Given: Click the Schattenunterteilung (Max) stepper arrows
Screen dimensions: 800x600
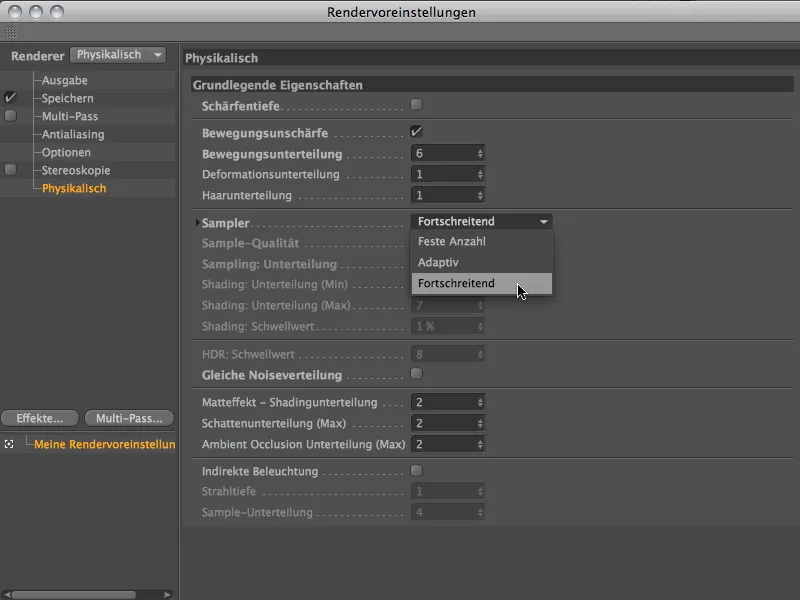Looking at the screenshot, I should 480,423.
